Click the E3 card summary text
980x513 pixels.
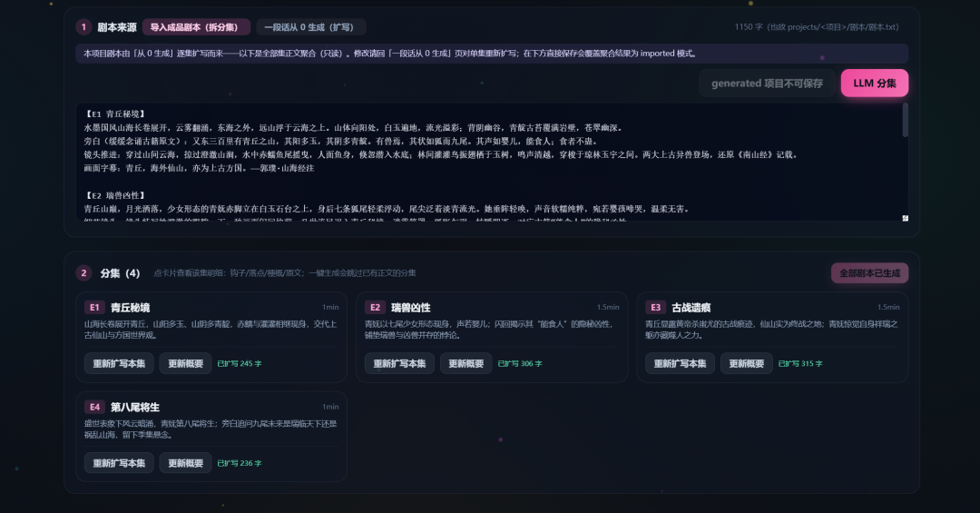click(771, 329)
